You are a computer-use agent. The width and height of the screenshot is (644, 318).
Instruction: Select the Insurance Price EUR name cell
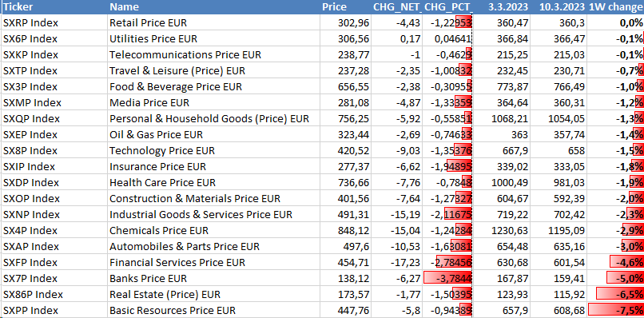click(x=213, y=166)
